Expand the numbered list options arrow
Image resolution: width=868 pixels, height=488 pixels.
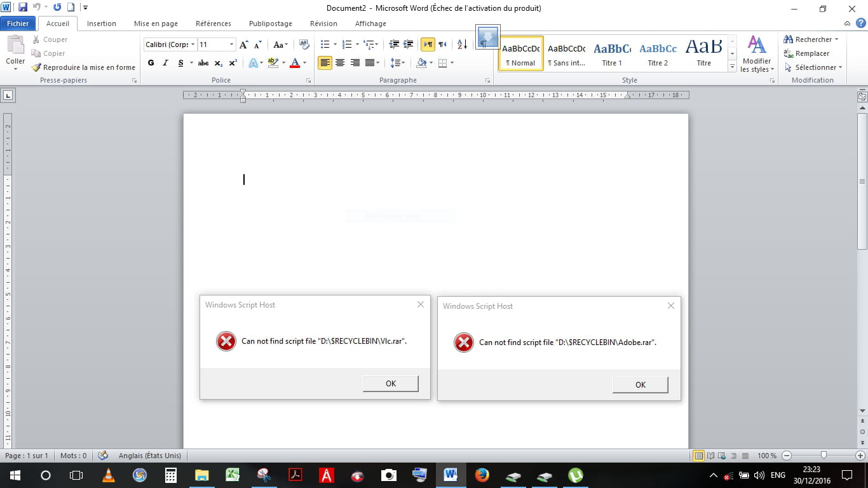click(x=357, y=44)
